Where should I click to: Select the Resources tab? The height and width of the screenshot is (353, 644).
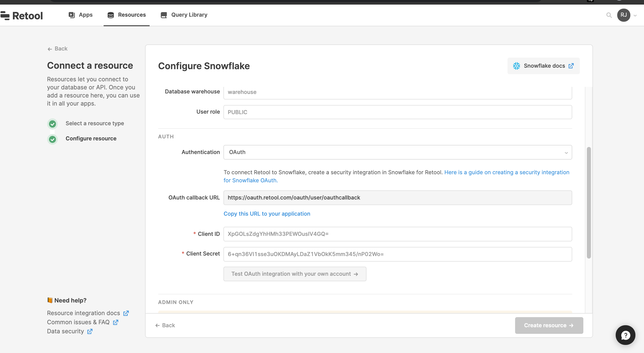(127, 15)
